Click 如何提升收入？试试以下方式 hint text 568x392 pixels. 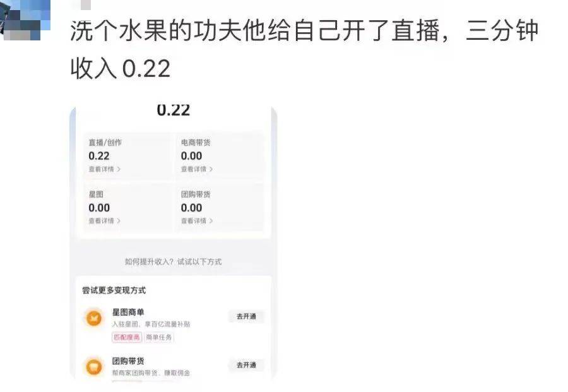point(173,261)
